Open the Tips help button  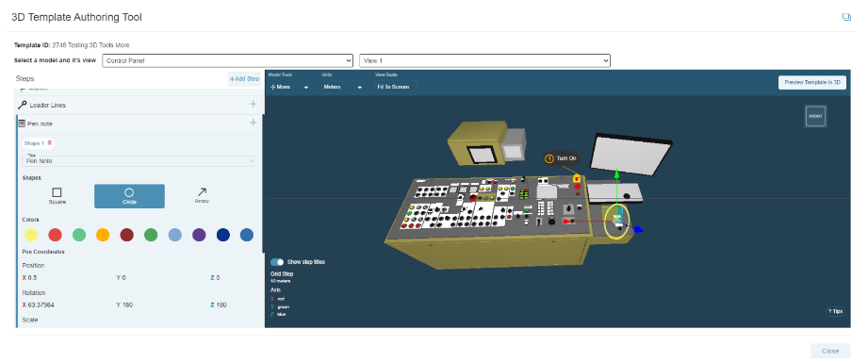coord(835,311)
